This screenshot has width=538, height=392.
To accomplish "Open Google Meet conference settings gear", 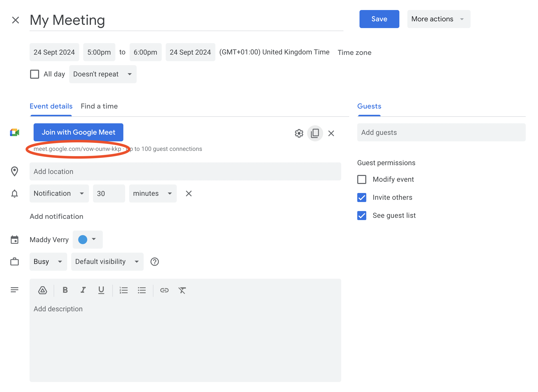I will pyautogui.click(x=299, y=133).
